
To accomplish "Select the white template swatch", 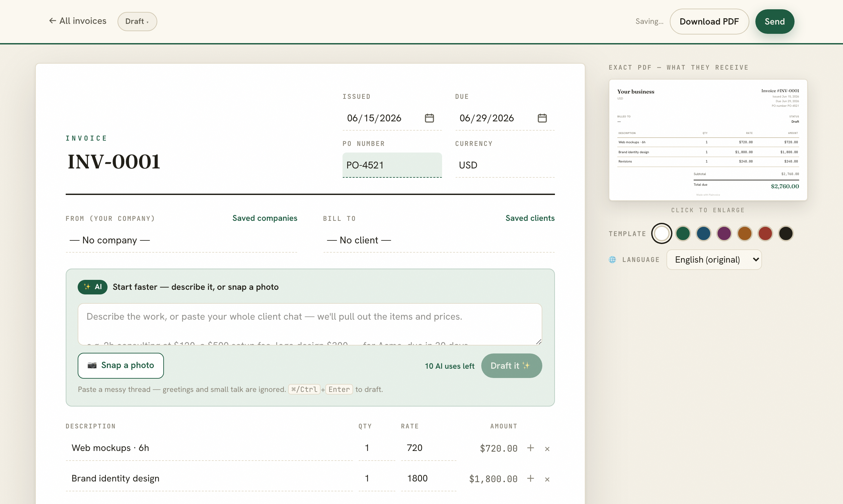I will point(661,233).
